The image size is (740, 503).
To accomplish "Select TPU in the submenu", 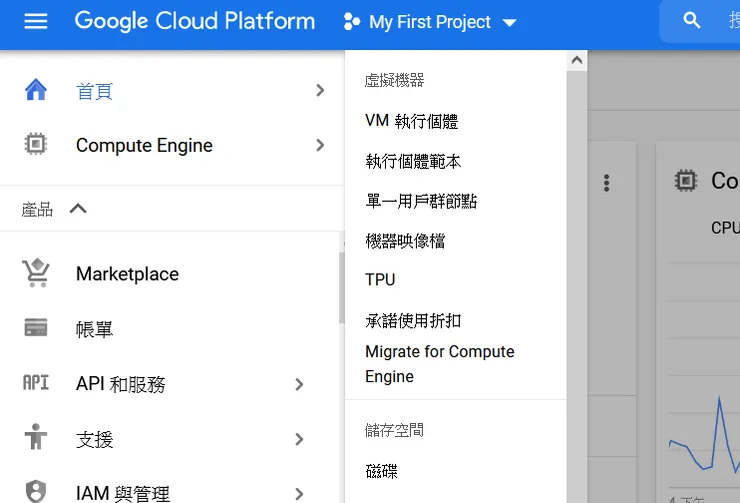I will pyautogui.click(x=380, y=280).
